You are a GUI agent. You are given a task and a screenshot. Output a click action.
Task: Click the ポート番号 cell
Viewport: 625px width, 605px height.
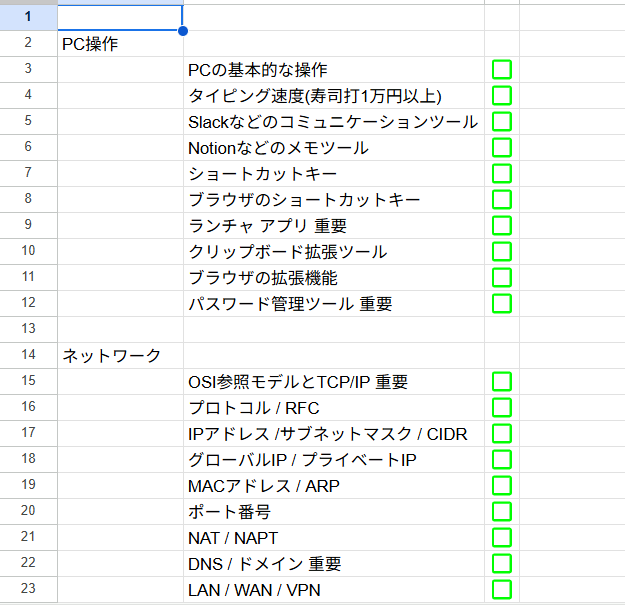334,511
